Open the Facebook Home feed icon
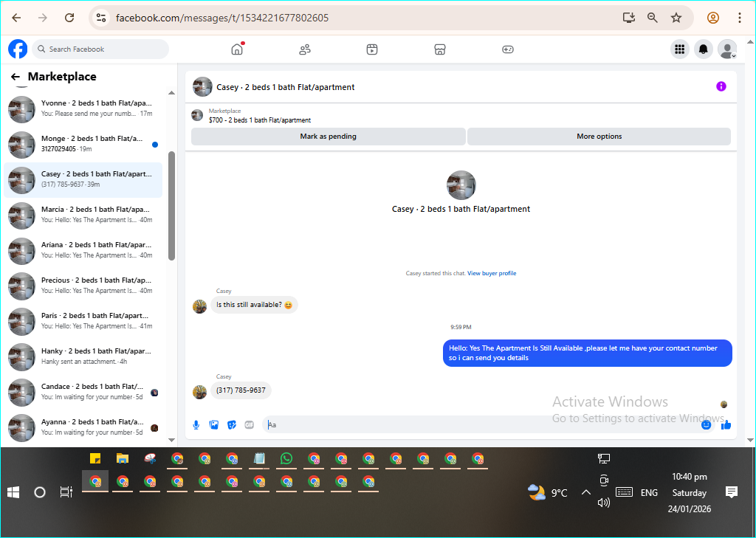756x538 pixels. pyautogui.click(x=237, y=49)
